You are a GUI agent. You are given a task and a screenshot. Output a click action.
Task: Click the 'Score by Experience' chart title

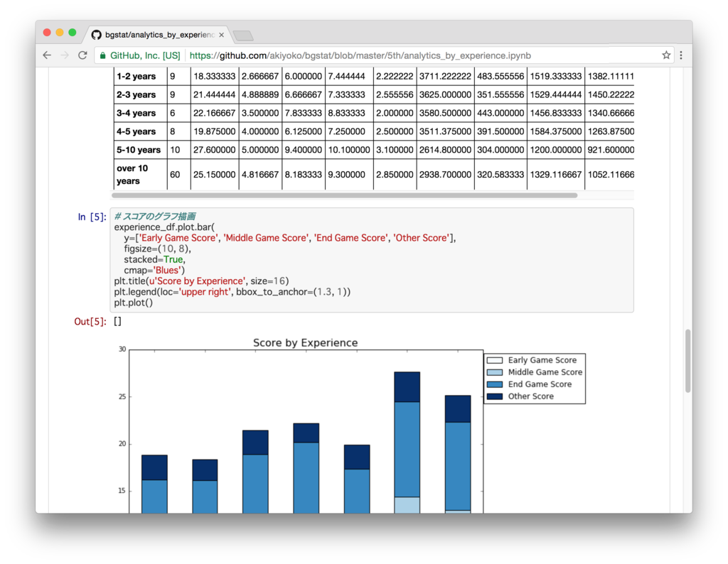(306, 343)
